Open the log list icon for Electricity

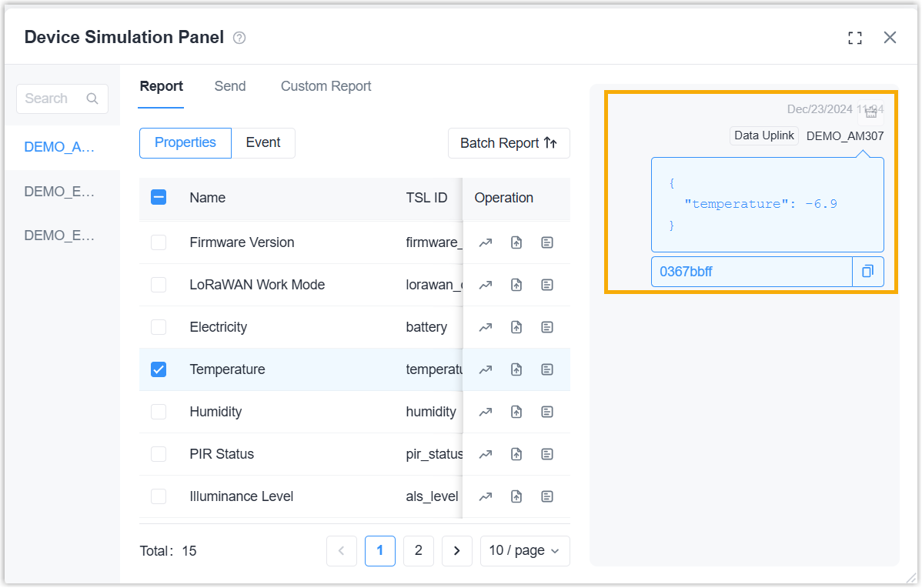click(x=547, y=328)
